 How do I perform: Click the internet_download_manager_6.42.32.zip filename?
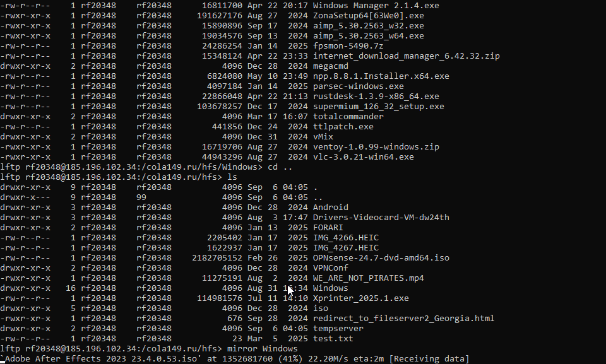point(406,56)
